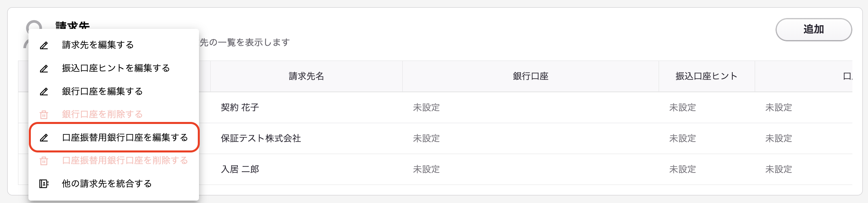Click trash icon beside 口座振替用銀行口座を削除する
The height and width of the screenshot is (203, 868).
[x=44, y=161]
